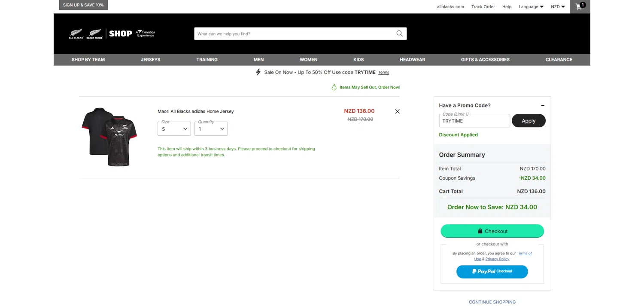Open the Privacy Policy link
This screenshot has width=644, height=306.
pos(497,259)
